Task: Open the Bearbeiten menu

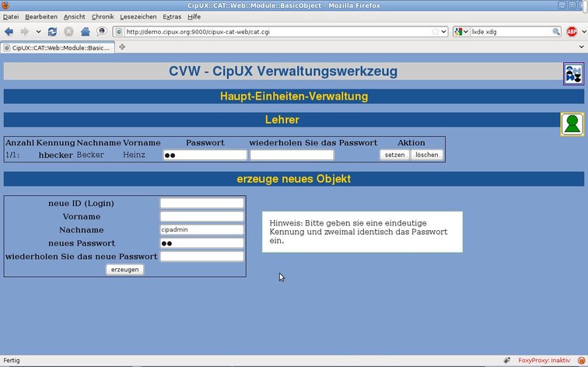Action: coord(41,17)
